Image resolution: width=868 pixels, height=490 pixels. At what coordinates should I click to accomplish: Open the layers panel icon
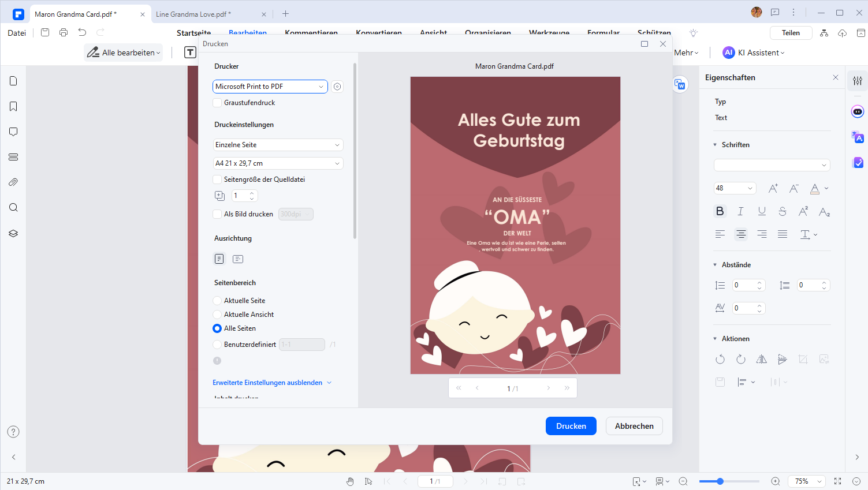click(x=13, y=233)
